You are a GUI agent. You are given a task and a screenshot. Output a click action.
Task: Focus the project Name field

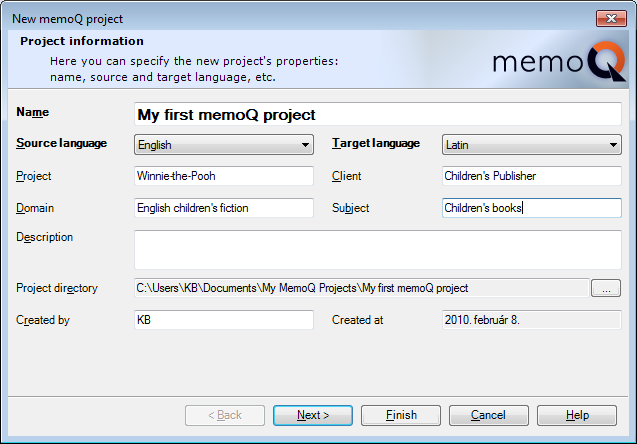coord(378,114)
